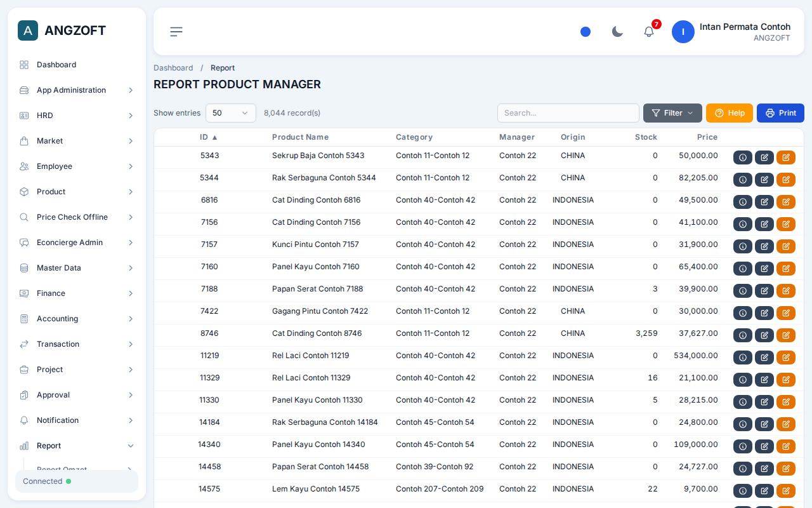
Task: Open the Show entries 50 dropdown
Action: (x=231, y=113)
